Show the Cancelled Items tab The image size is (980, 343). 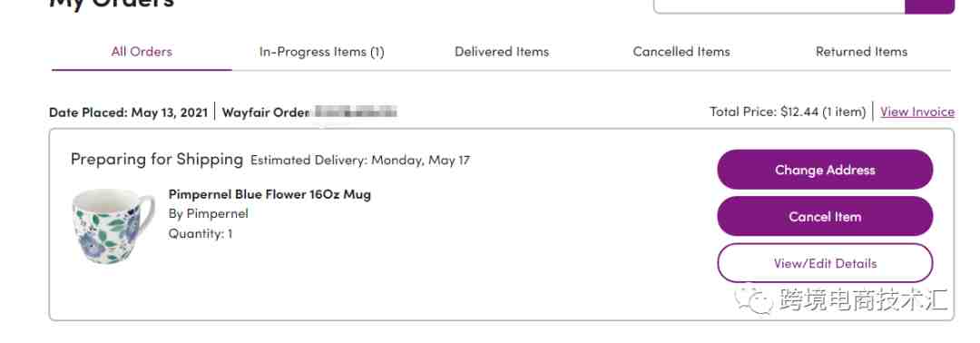[x=681, y=52]
